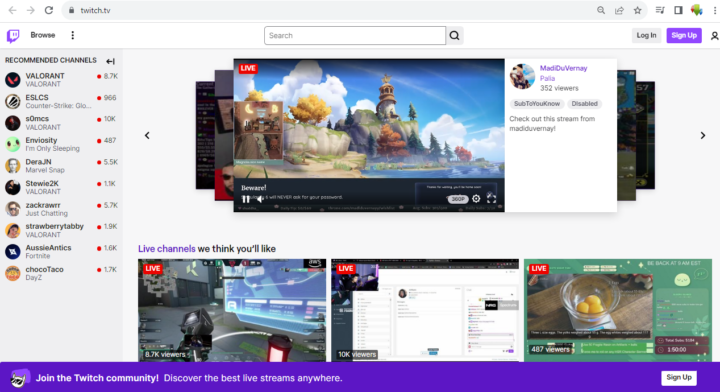Open DeraJN channel avatar
This screenshot has height=392, width=720.
click(x=13, y=166)
